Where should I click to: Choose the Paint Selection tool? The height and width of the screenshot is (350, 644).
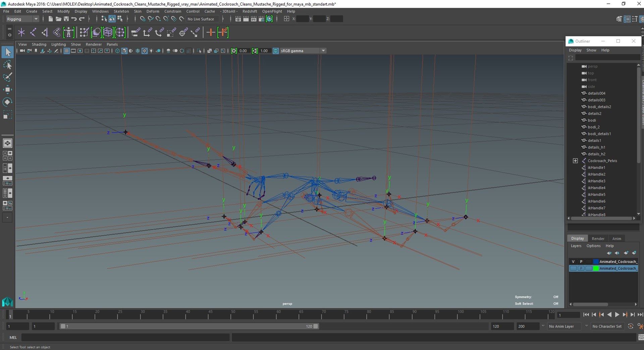click(7, 77)
